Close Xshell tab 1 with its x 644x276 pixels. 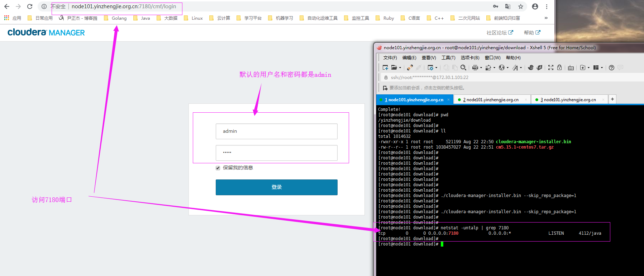[448, 100]
